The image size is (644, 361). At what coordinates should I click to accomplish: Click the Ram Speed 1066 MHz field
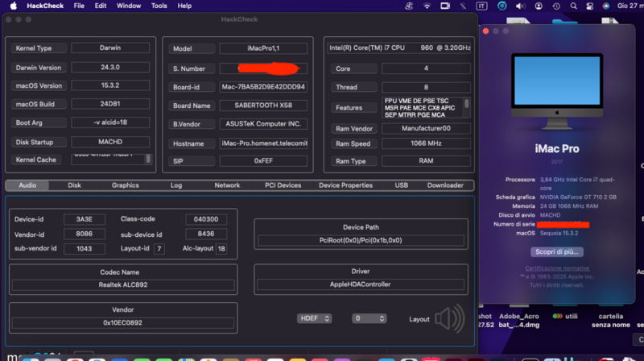tap(426, 143)
